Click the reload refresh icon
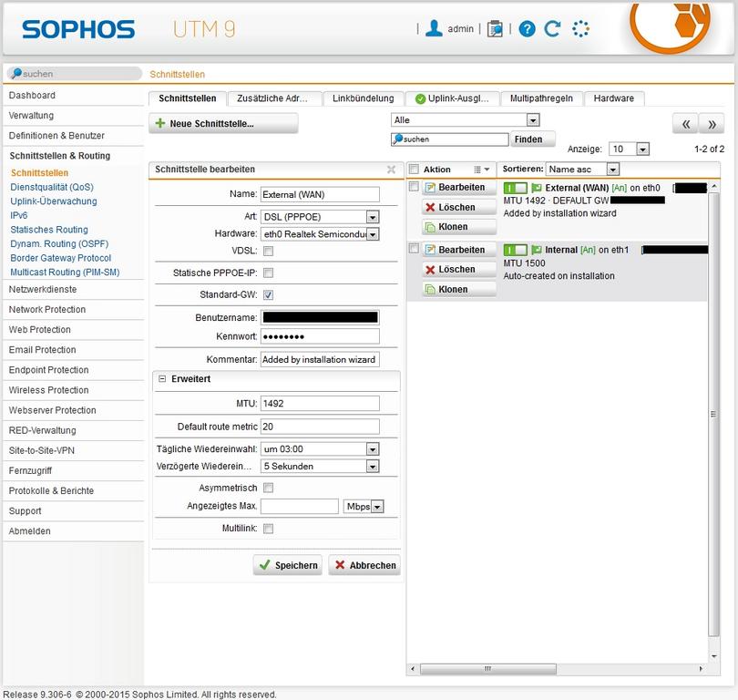Viewport: 738px width, 700px height. point(552,29)
